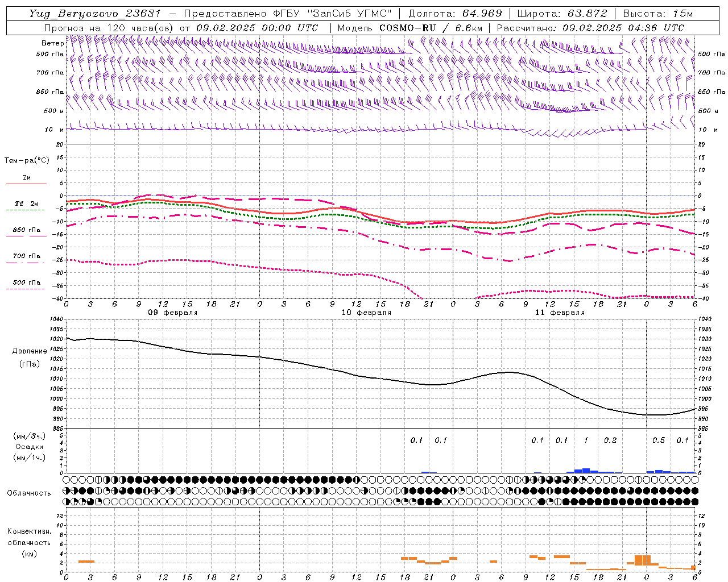Click the elevation label Высота: 15м
728x582 pixels.
658,14
